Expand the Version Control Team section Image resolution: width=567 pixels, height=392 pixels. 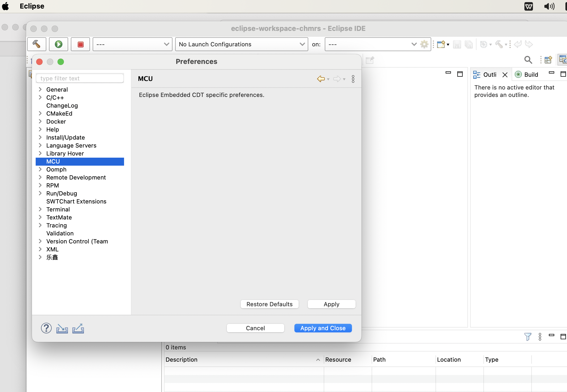tap(40, 241)
